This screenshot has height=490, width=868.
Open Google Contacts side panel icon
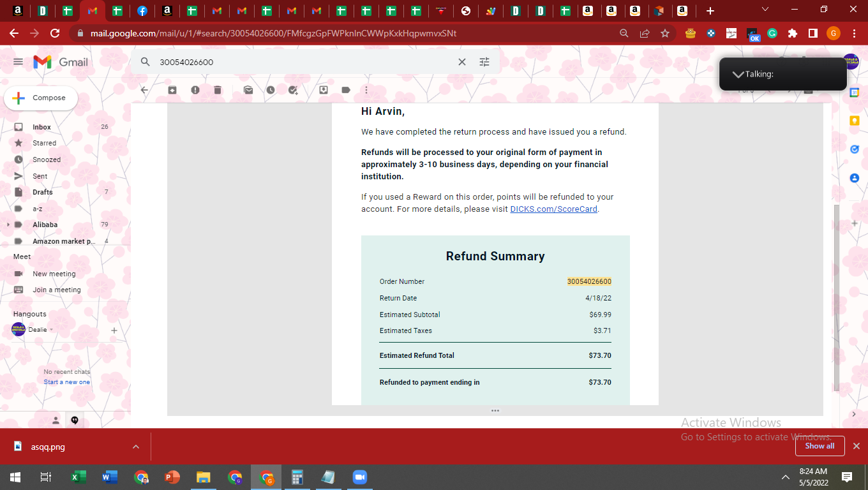click(x=855, y=178)
